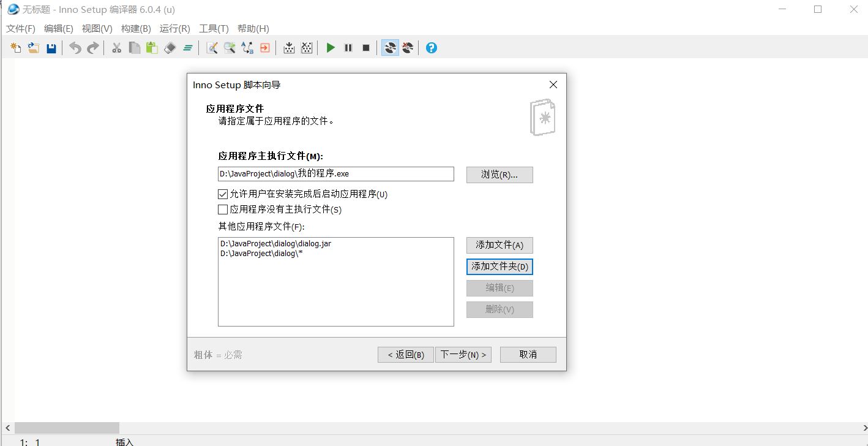Proceed with 下一步(N) > button
The width and height of the screenshot is (868, 446).
[463, 355]
